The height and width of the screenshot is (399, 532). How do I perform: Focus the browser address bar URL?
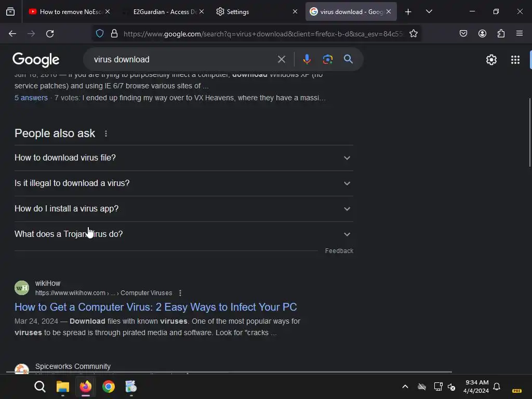pyautogui.click(x=263, y=34)
